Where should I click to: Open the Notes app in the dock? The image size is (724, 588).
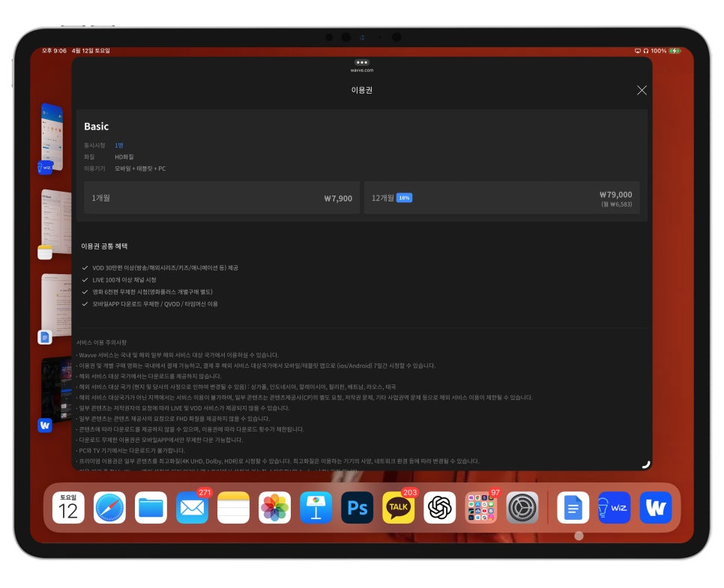tap(233, 507)
